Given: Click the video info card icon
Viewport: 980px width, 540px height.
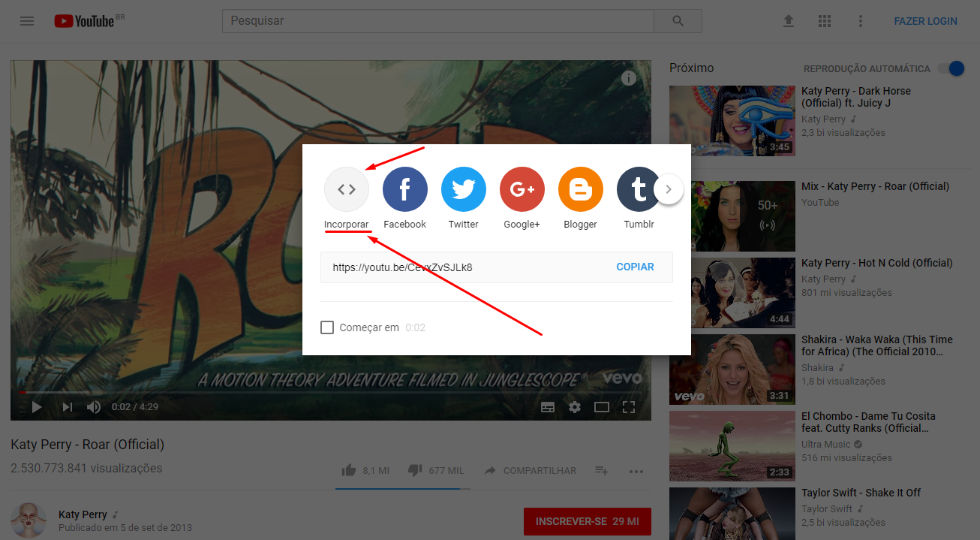Looking at the screenshot, I should coord(629,78).
